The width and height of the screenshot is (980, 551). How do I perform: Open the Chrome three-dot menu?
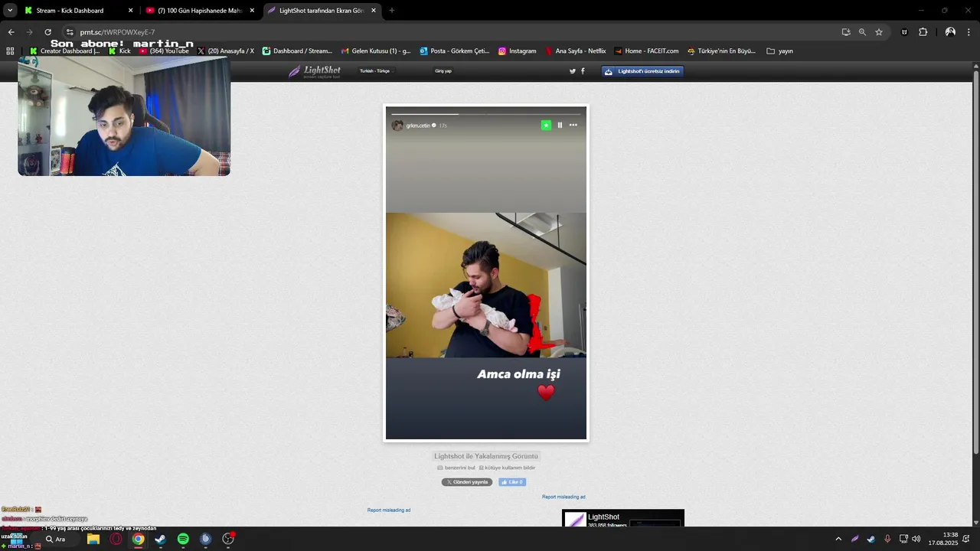click(969, 32)
